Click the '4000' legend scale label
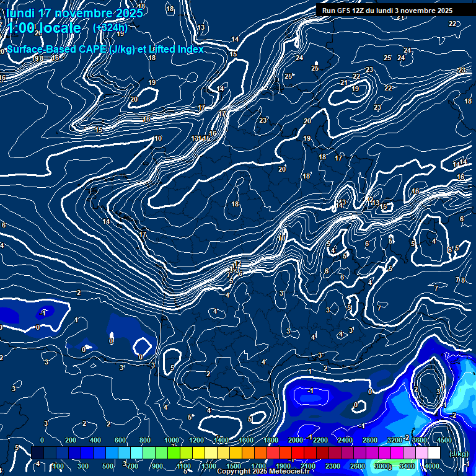The image size is (476, 476). [x=432, y=466]
